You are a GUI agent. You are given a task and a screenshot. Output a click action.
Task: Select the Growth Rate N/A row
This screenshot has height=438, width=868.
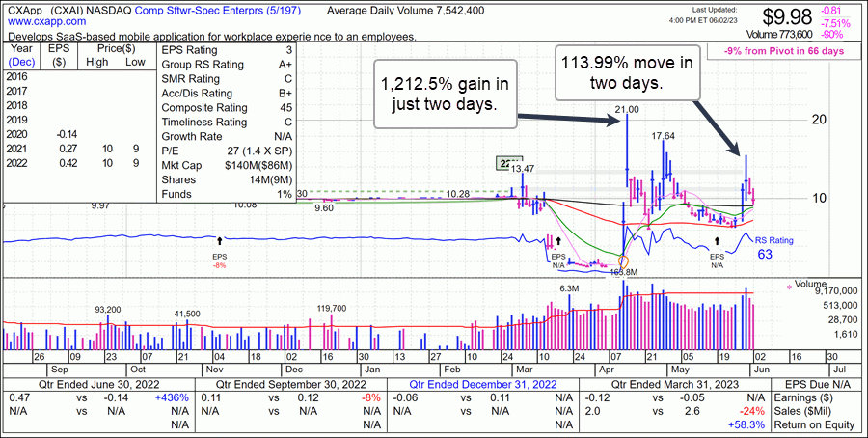pos(226,136)
